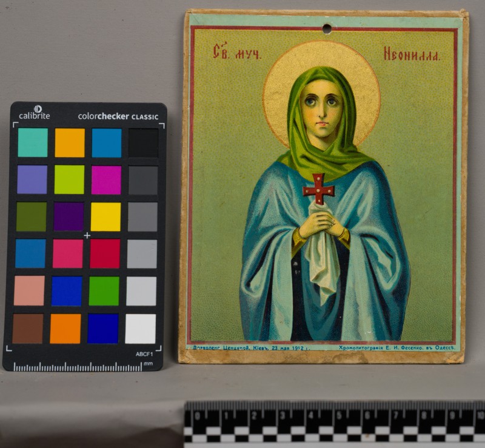Select the magenta swatch on the color checker
This screenshot has height=448, width=485.
(105, 179)
